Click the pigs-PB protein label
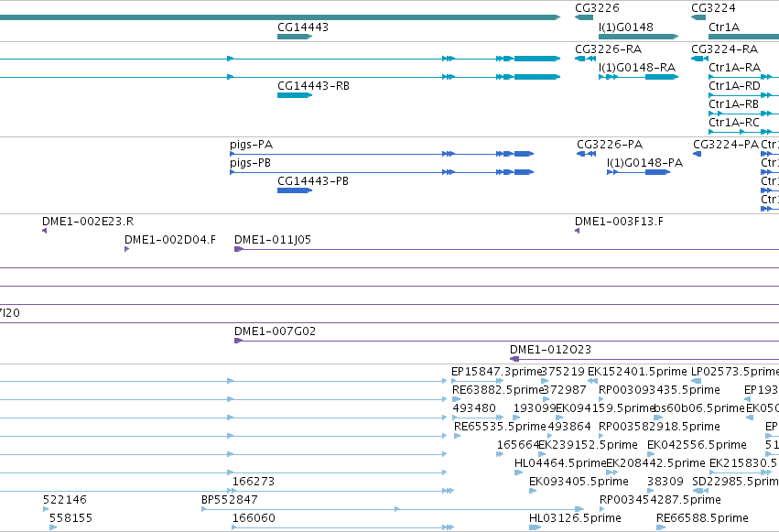This screenshot has height=532, width=779. point(250,163)
